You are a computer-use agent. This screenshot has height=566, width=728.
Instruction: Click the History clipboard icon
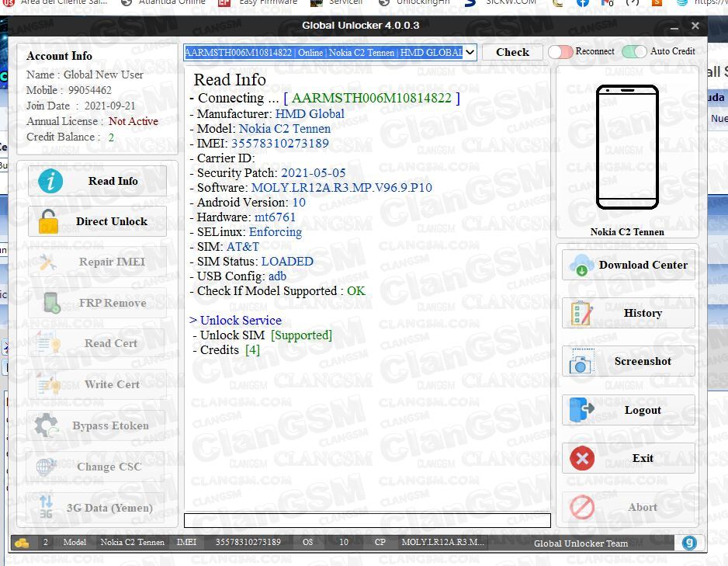[581, 314]
